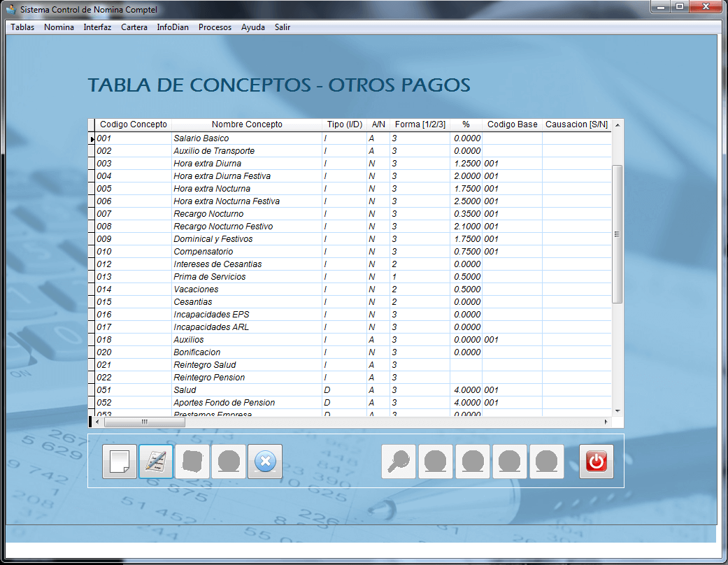Select the Prima de Servicios concept cell
The image size is (728, 565).
tap(209, 277)
